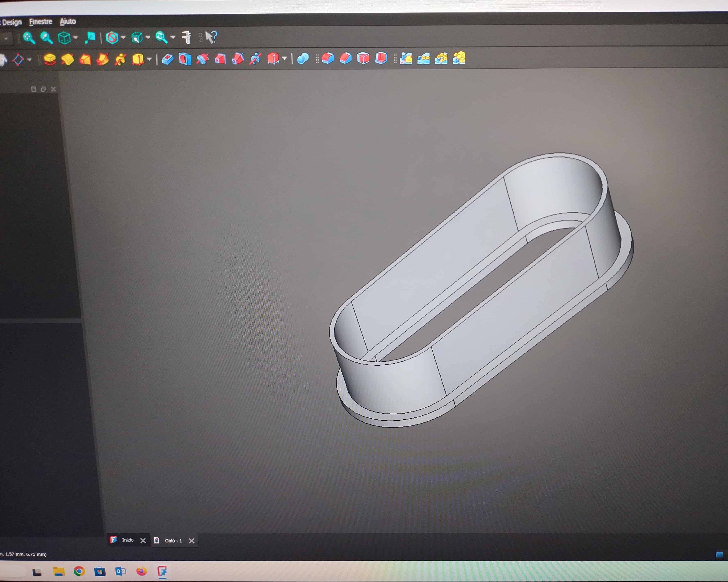Click the teal box with cursor icon
This screenshot has width=728, height=582.
[137, 37]
